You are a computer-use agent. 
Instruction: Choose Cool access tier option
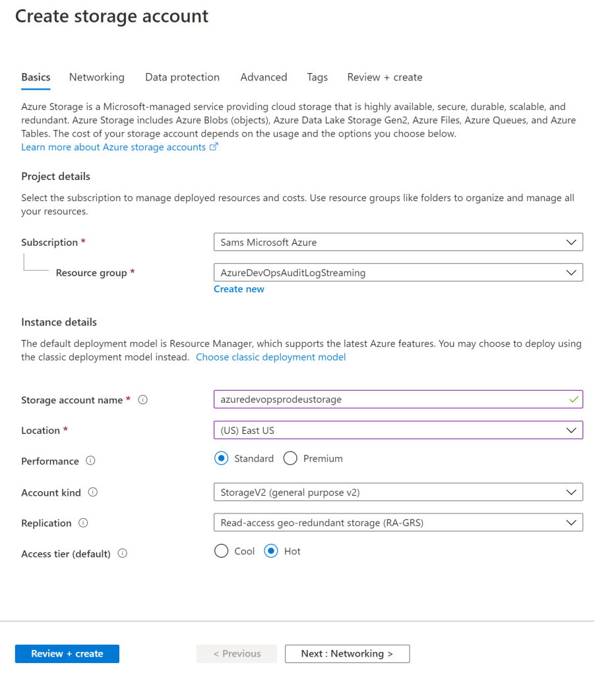tap(222, 551)
